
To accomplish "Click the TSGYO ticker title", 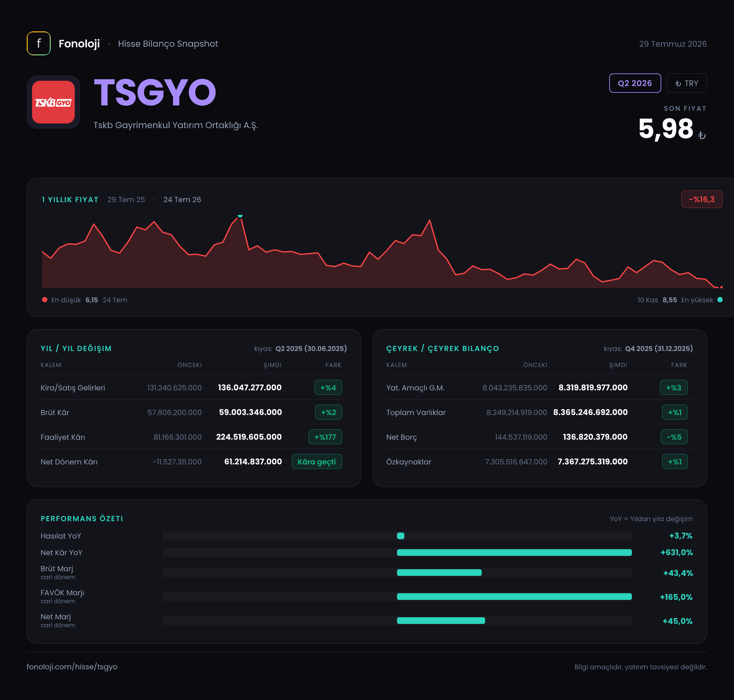I will (155, 92).
